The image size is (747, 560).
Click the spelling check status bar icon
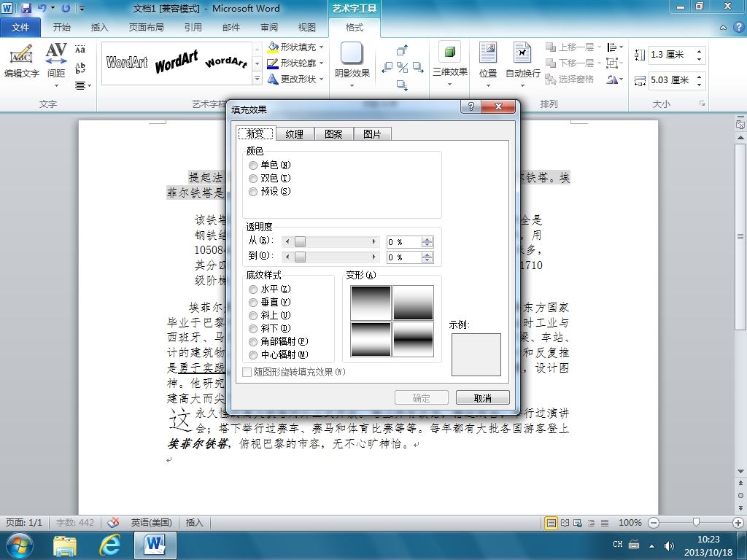pyautogui.click(x=113, y=522)
